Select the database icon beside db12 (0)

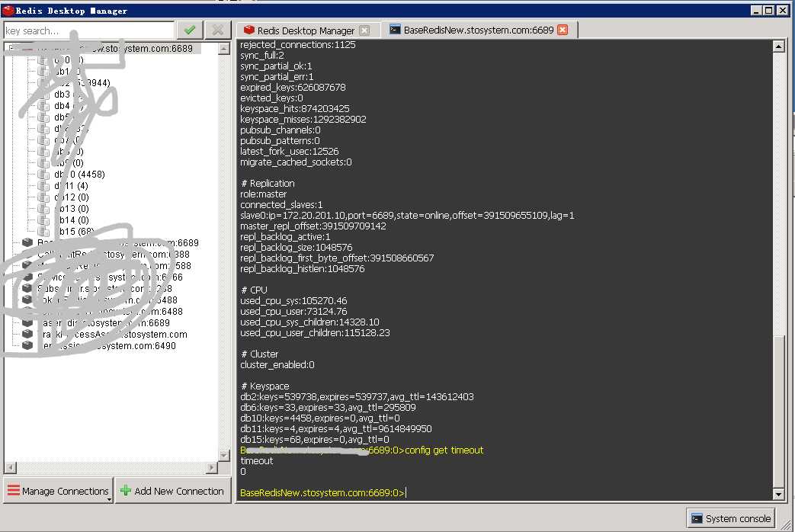point(43,197)
